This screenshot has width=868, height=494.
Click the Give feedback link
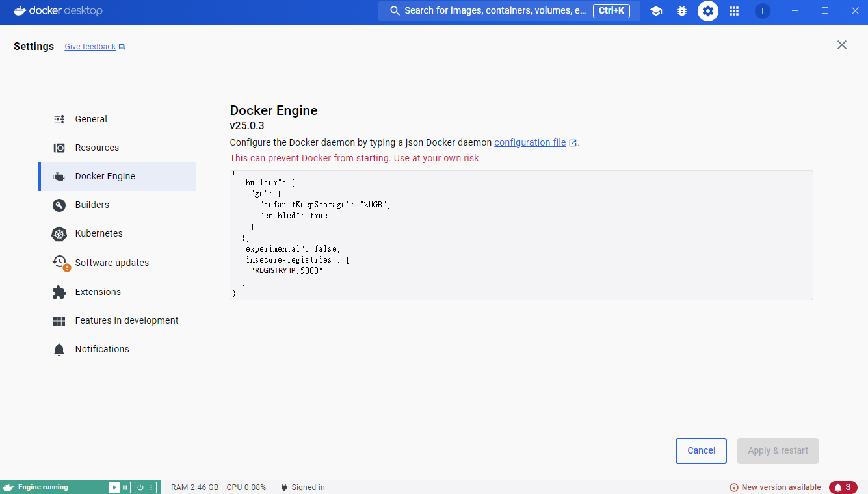[90, 47]
